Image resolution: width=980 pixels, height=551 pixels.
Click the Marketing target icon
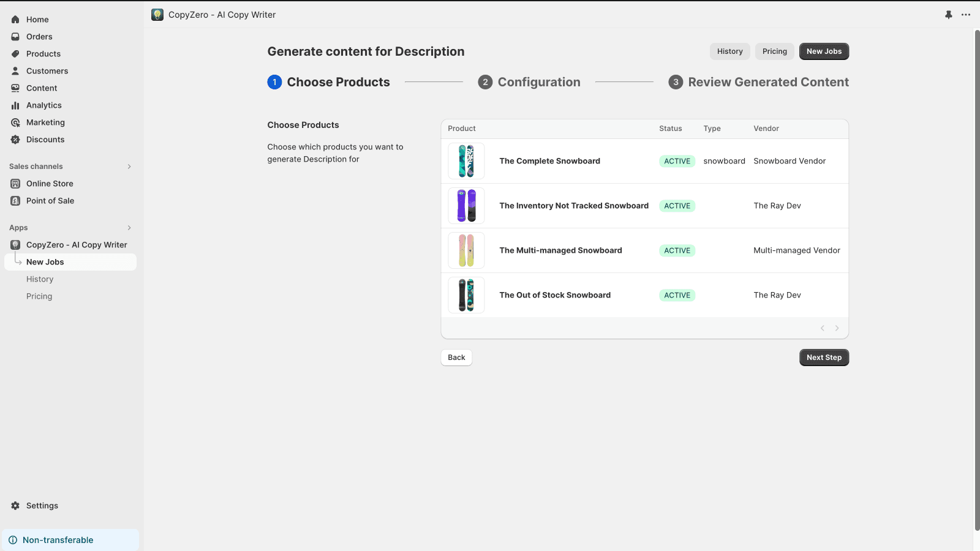(x=15, y=122)
